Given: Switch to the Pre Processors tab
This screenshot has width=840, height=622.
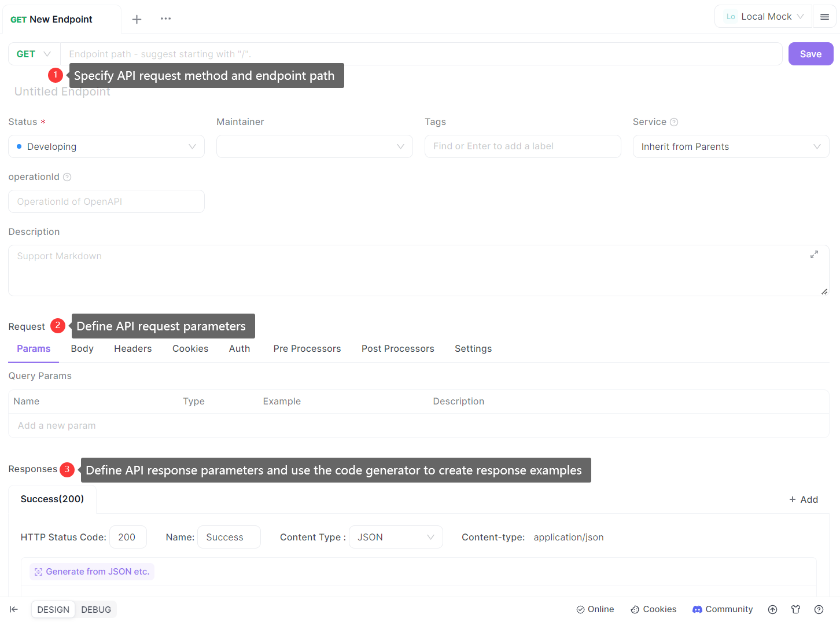Looking at the screenshot, I should (x=307, y=349).
